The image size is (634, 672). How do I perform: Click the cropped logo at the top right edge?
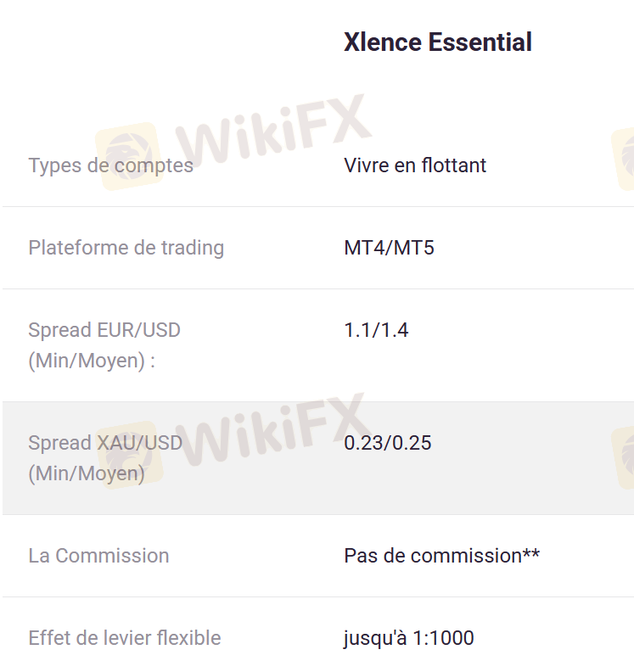click(625, 158)
